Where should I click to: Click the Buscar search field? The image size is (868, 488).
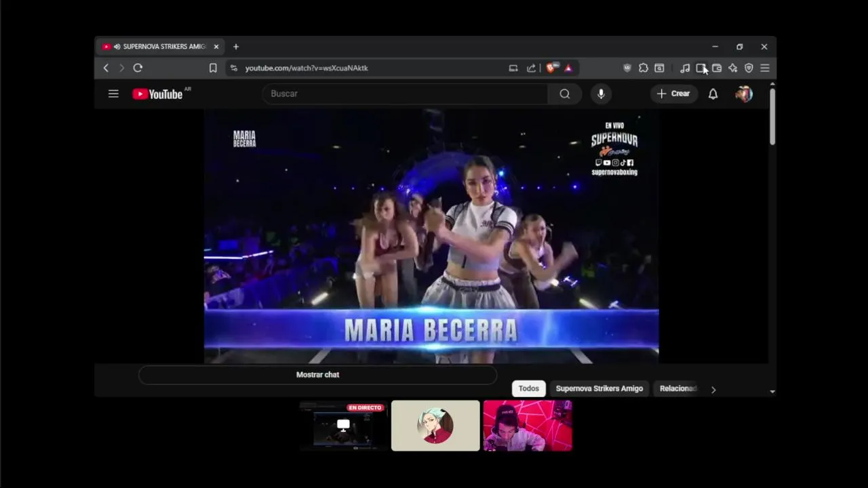coord(405,94)
